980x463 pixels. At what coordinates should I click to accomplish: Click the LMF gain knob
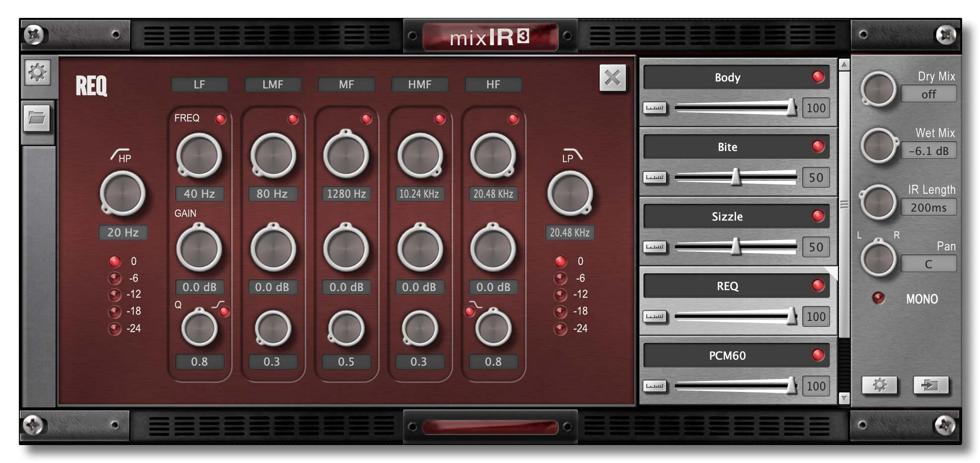(x=273, y=248)
